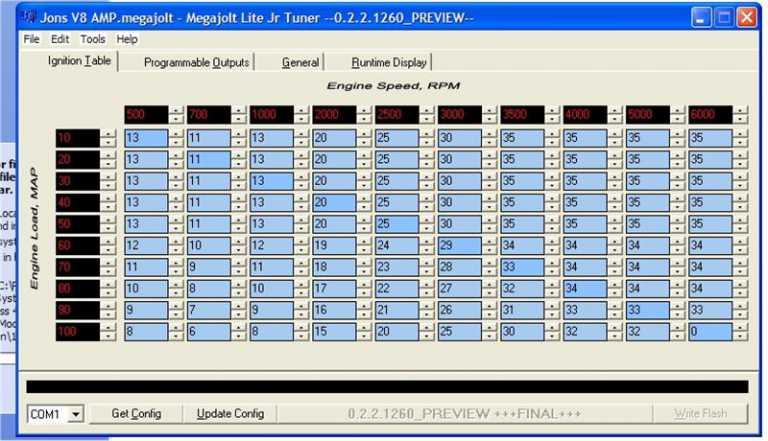
Task: Select the General tab
Action: tap(300, 62)
